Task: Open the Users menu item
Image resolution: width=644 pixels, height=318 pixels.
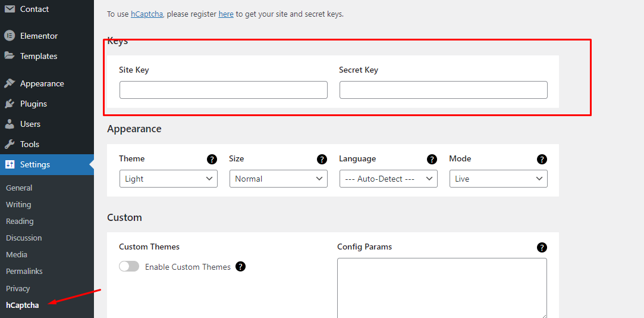Action: (47, 124)
